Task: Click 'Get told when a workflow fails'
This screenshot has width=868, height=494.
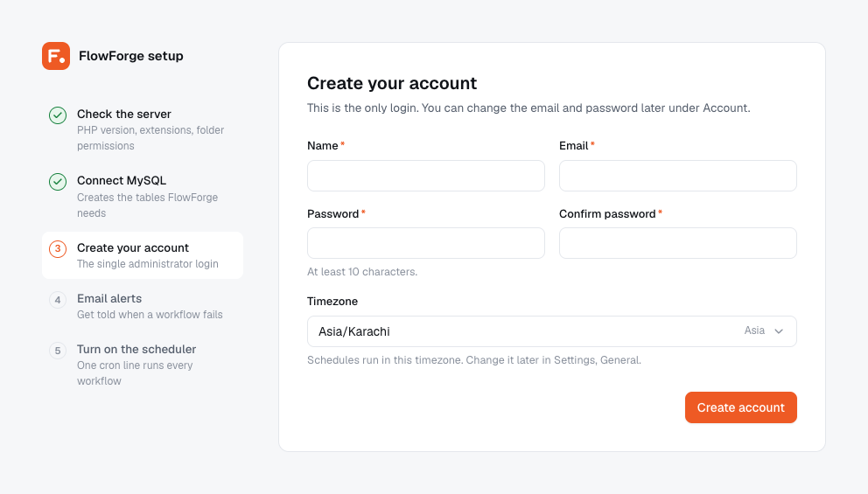Action: pyautogui.click(x=150, y=315)
